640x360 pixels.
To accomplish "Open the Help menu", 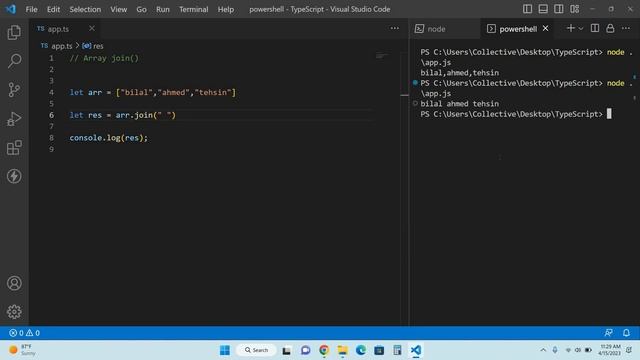I will coord(226,9).
